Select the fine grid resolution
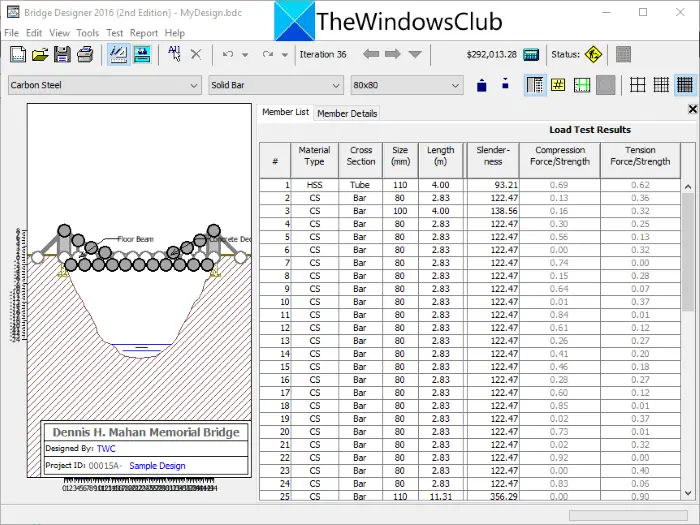The image size is (700, 525). coord(685,85)
